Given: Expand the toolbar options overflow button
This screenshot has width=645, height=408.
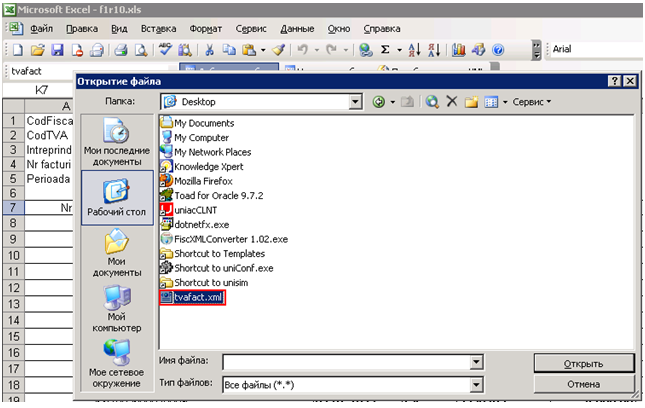Looking at the screenshot, I should coord(536,50).
